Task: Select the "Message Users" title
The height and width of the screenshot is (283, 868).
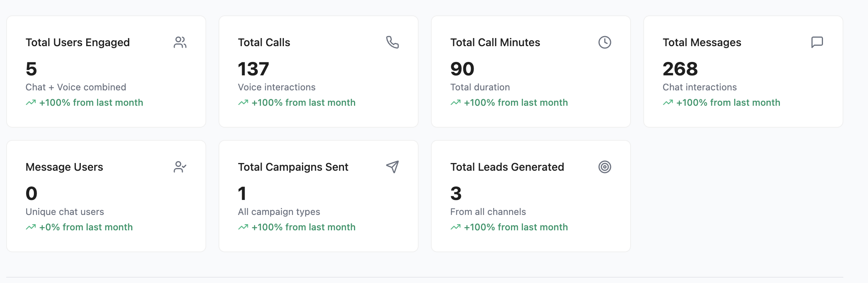Action: pos(64,167)
